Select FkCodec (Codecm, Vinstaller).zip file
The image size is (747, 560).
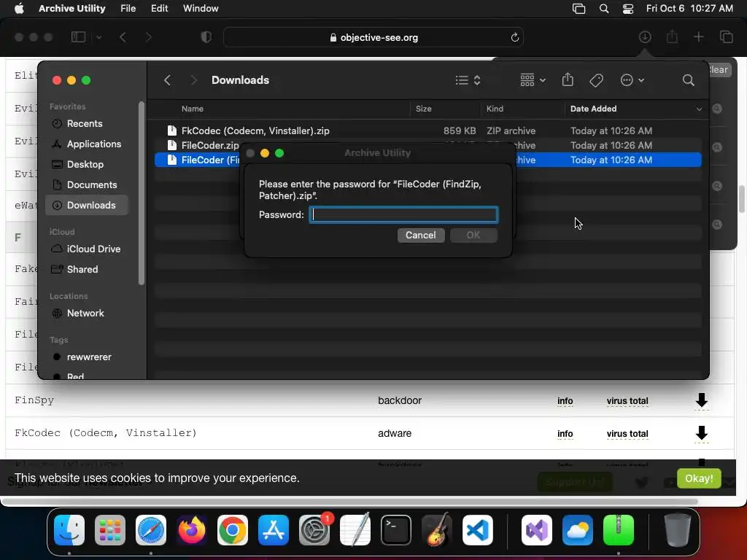[427, 131]
